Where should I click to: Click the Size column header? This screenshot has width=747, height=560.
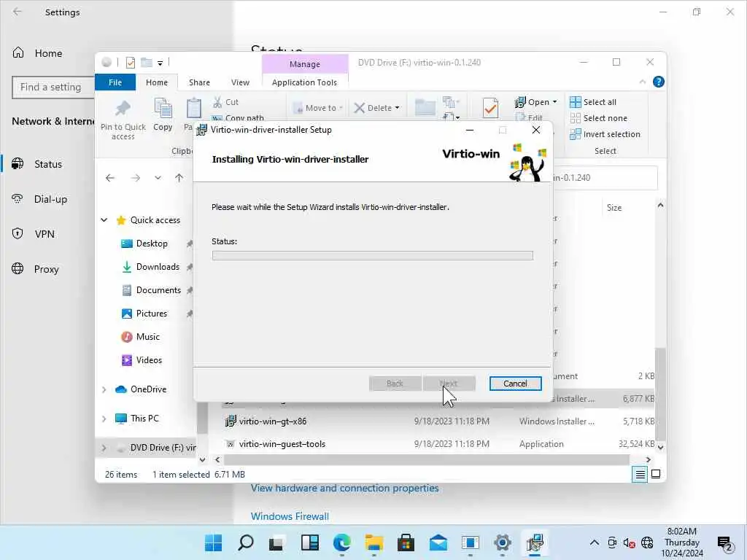click(x=614, y=208)
